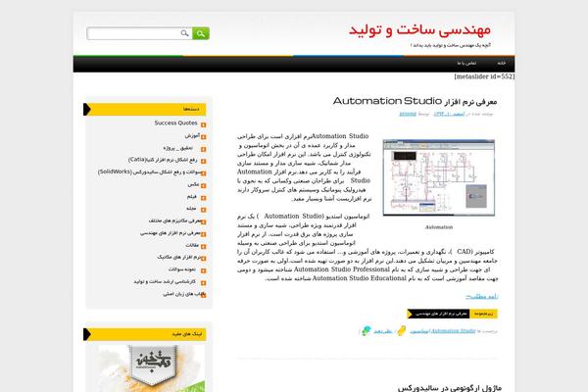Click the gray magnifier icon inside search field

(184, 33)
